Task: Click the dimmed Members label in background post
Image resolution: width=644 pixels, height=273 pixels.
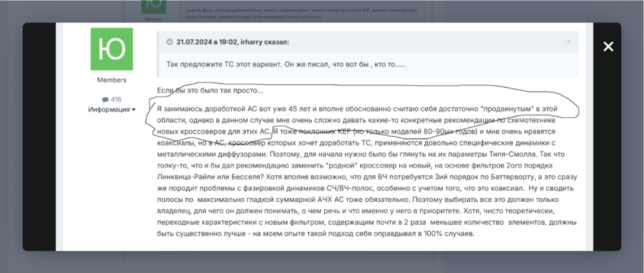Action: (x=155, y=19)
